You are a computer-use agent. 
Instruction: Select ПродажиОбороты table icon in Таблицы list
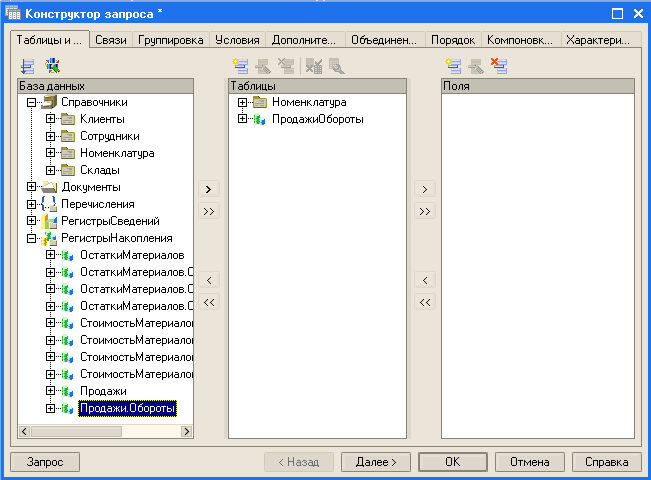point(261,120)
